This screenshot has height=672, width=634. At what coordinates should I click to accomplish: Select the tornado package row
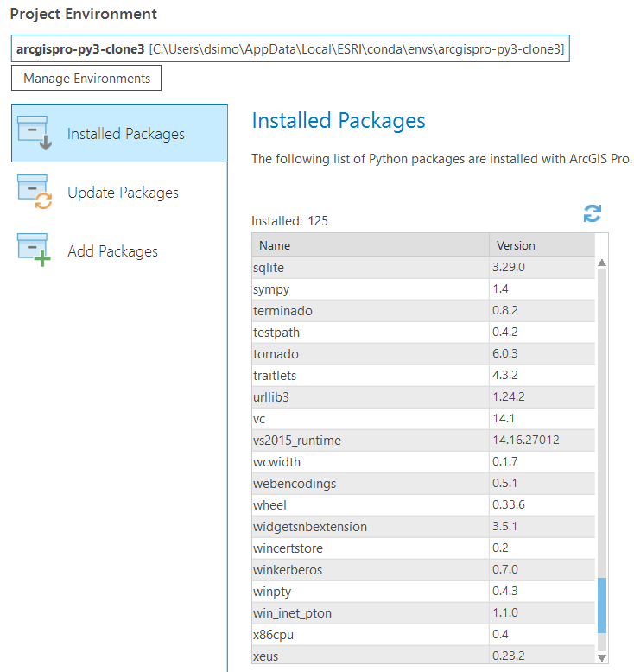(423, 354)
